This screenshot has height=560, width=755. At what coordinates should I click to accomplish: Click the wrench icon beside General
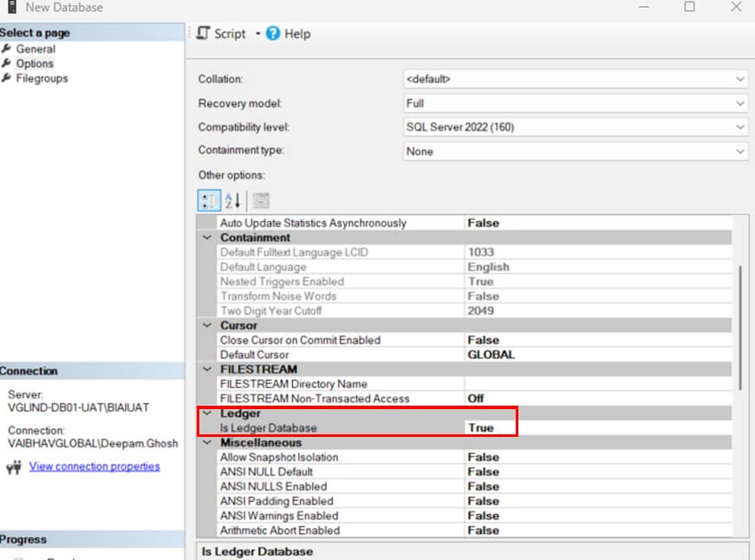pyautogui.click(x=7, y=49)
